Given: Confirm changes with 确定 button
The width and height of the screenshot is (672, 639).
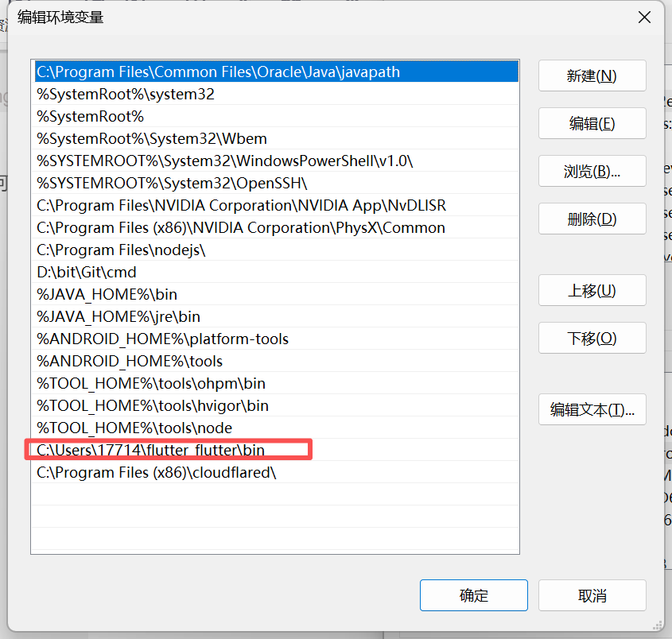Looking at the screenshot, I should tap(473, 595).
